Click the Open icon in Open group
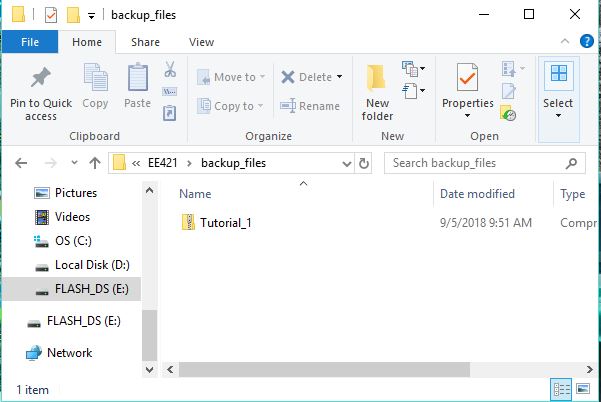 pos(509,69)
